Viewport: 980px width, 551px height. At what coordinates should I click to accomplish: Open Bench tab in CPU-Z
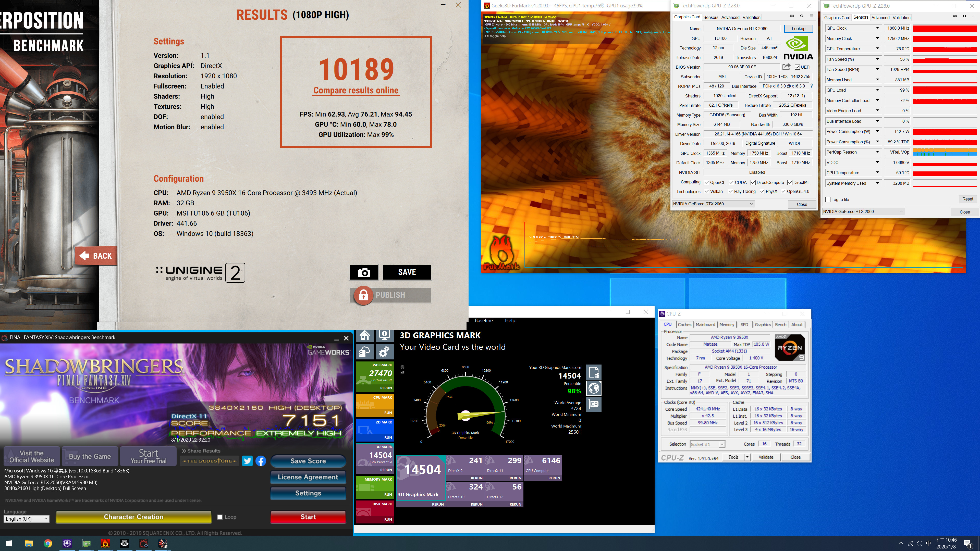tap(781, 325)
